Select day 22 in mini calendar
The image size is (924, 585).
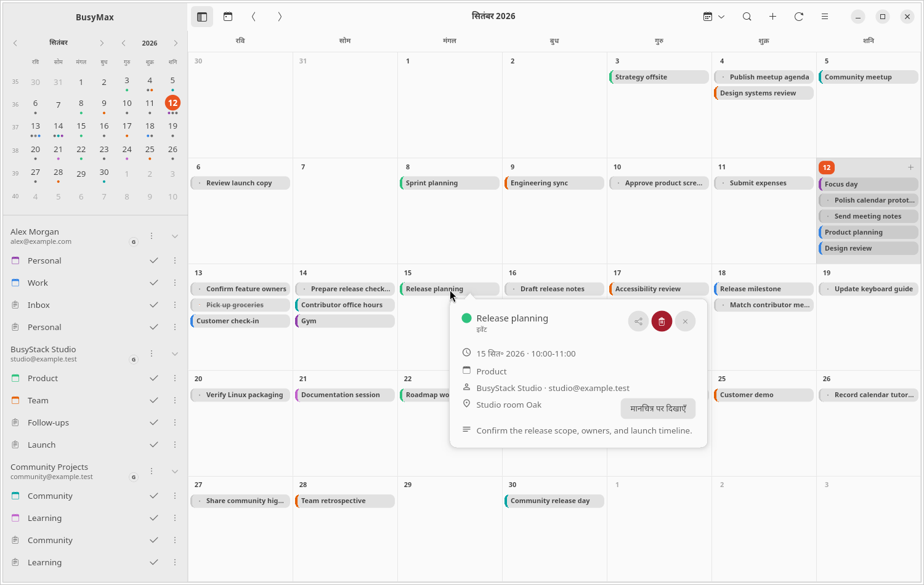[81, 150]
